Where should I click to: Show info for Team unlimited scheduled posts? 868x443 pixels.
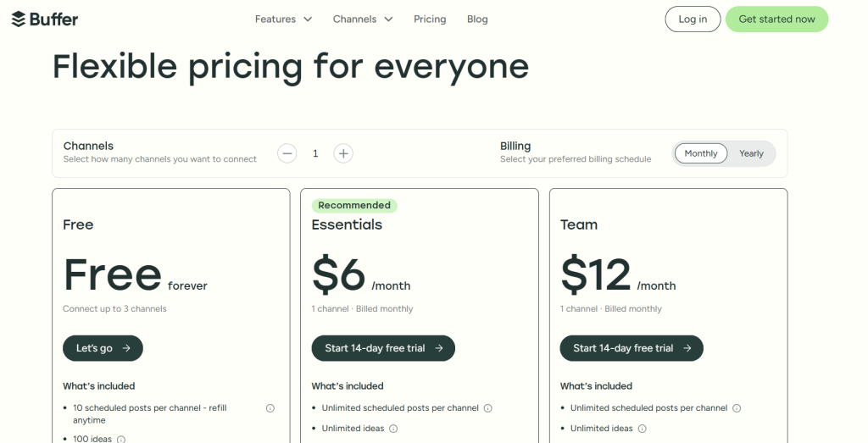pos(737,409)
